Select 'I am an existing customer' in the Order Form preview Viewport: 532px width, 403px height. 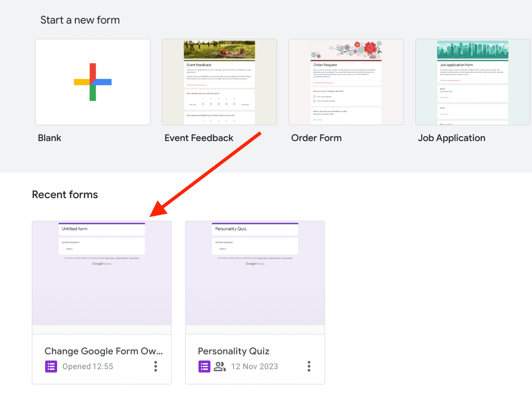tap(314, 101)
